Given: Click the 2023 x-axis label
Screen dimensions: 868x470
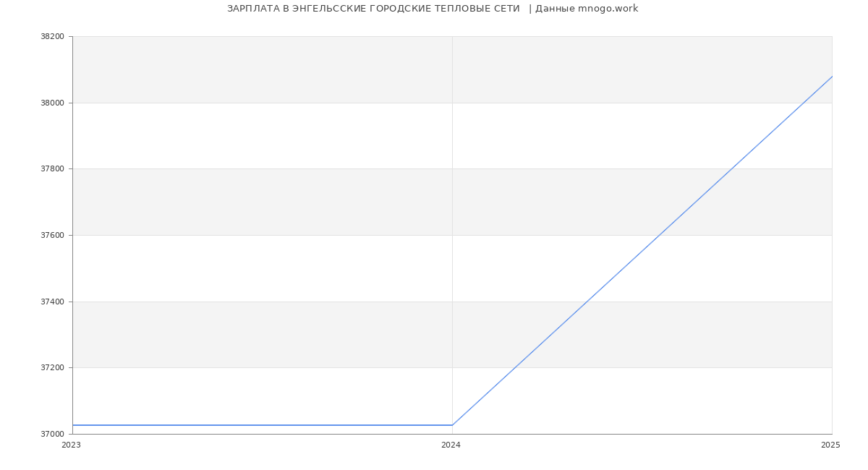Looking at the screenshot, I should point(71,445).
